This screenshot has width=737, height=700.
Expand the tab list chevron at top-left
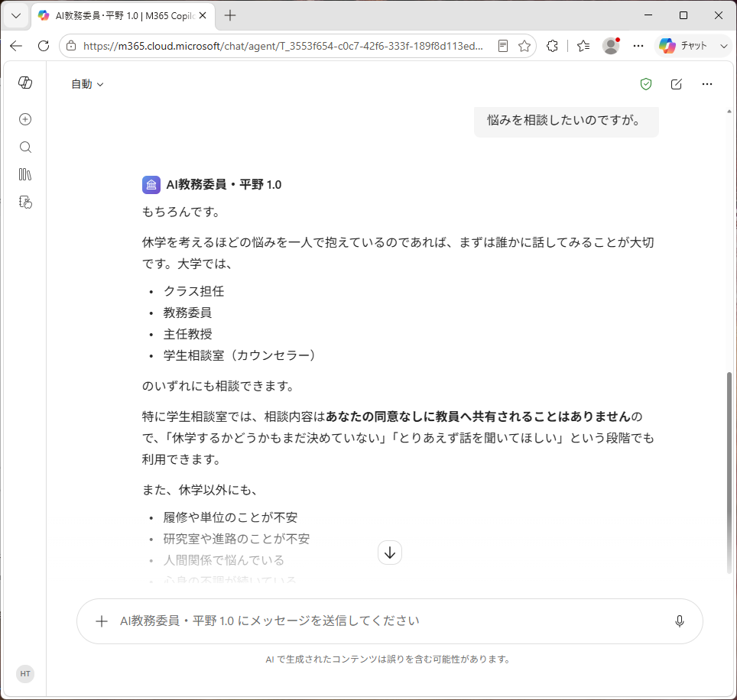pos(16,15)
